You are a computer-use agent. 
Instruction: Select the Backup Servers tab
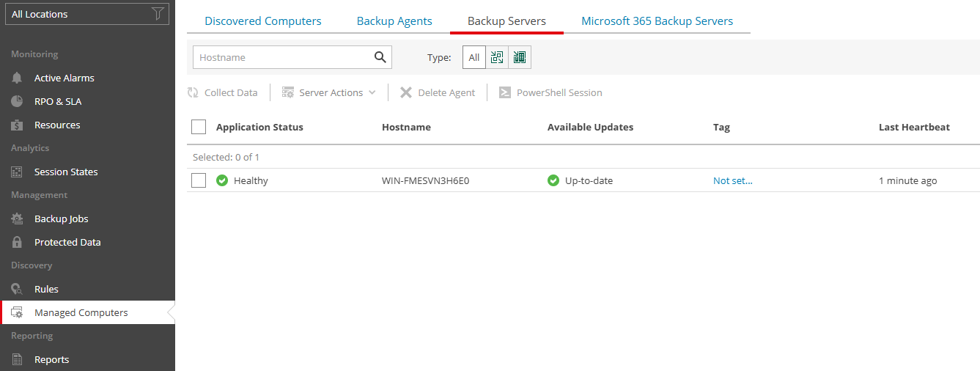click(x=506, y=21)
